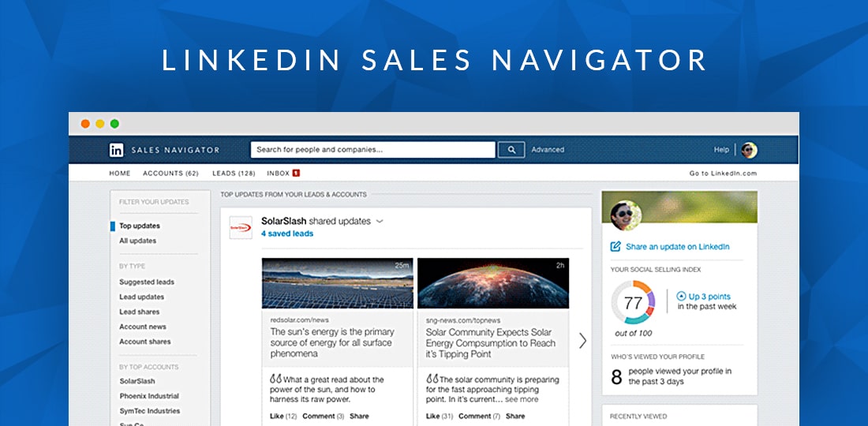This screenshot has width=868, height=426.
Task: Select Top updates filter
Action: [140, 226]
